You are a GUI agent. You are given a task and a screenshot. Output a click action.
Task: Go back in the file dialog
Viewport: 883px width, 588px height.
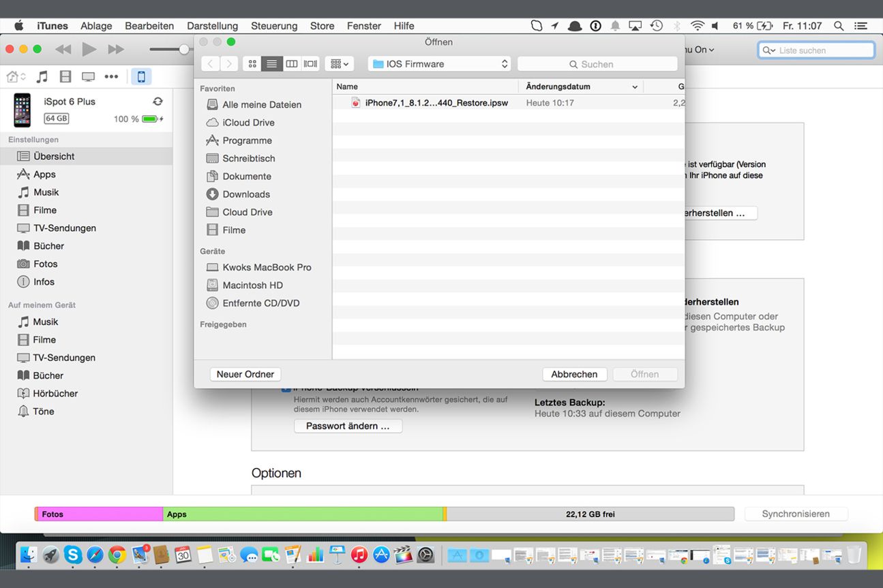tap(210, 63)
